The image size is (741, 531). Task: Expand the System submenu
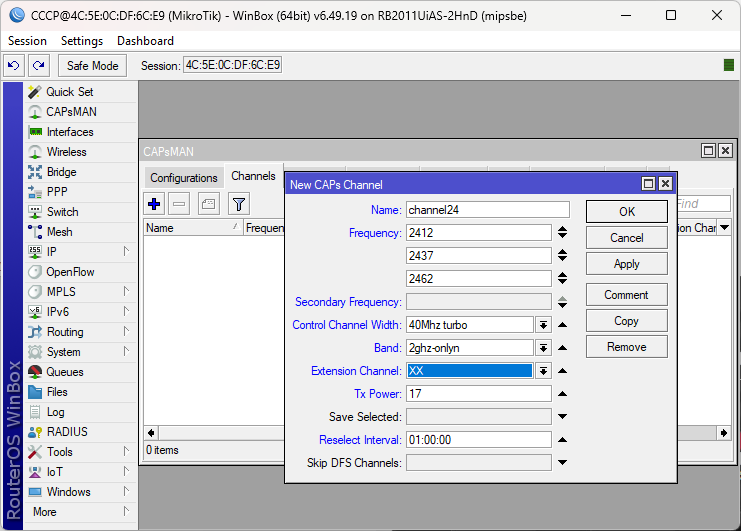[x=126, y=351]
